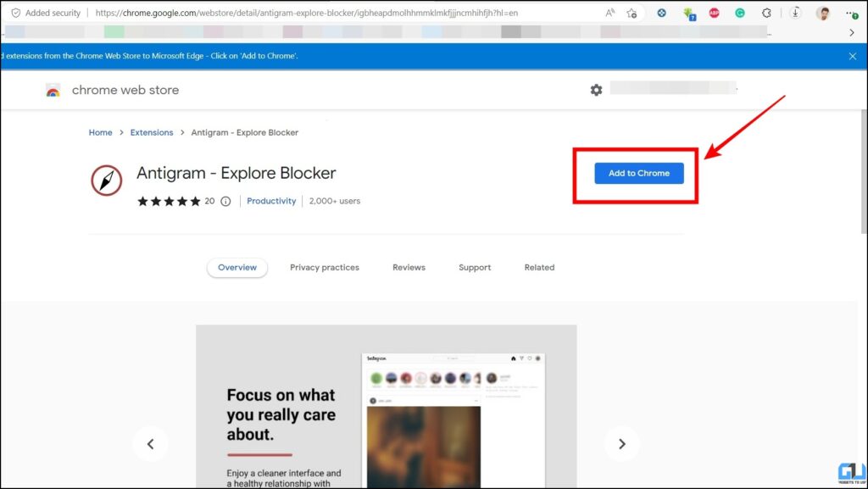
Task: Click the 2,000+ users text
Action: pos(334,201)
